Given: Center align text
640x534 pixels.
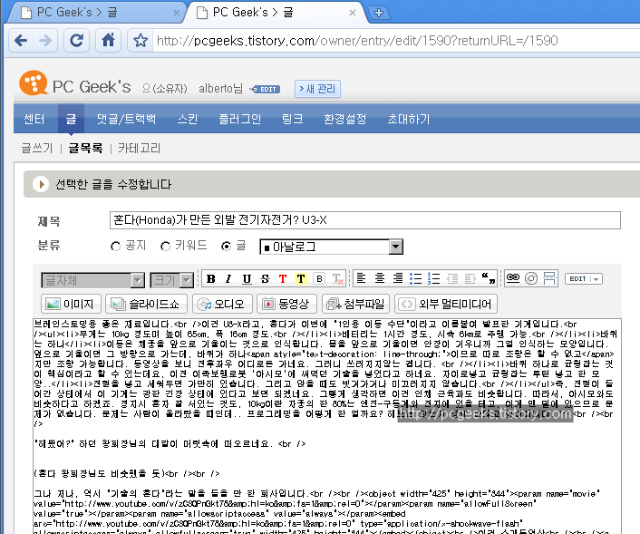Looking at the screenshot, I should point(380,278).
